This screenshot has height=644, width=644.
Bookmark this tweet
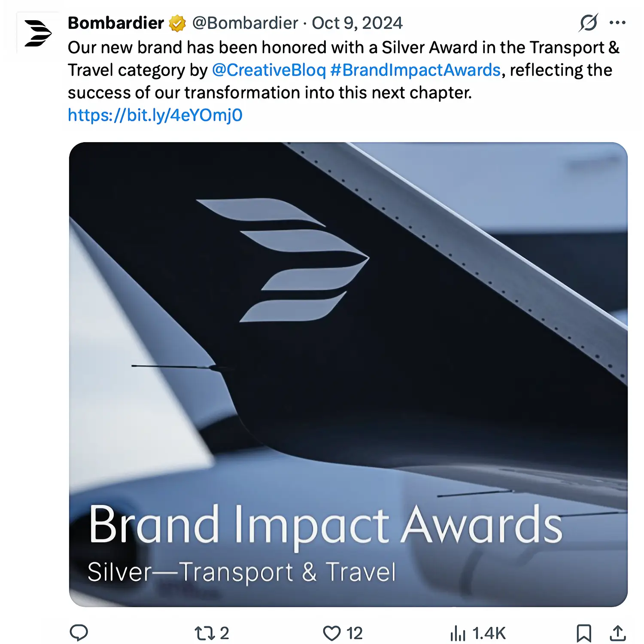[x=584, y=633]
